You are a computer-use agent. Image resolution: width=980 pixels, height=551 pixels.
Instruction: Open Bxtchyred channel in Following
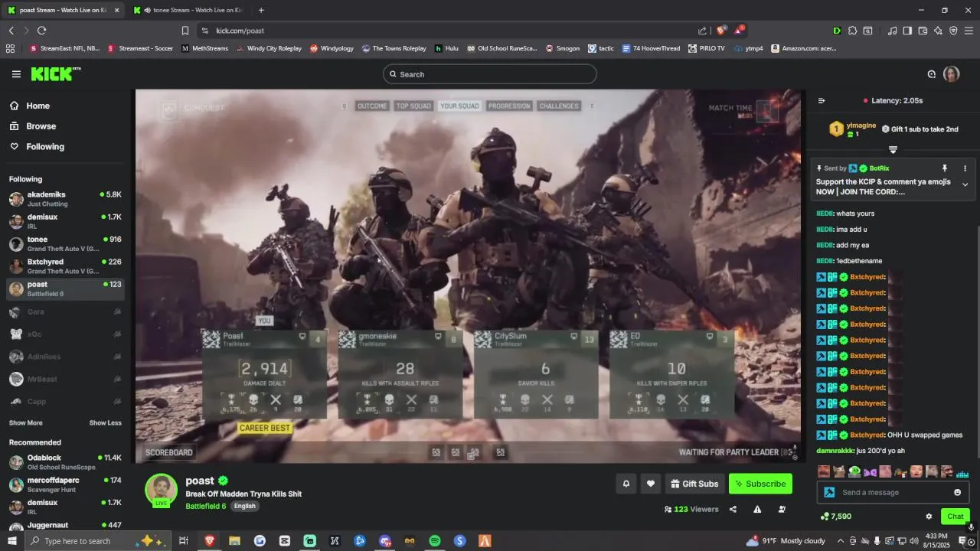coord(65,266)
